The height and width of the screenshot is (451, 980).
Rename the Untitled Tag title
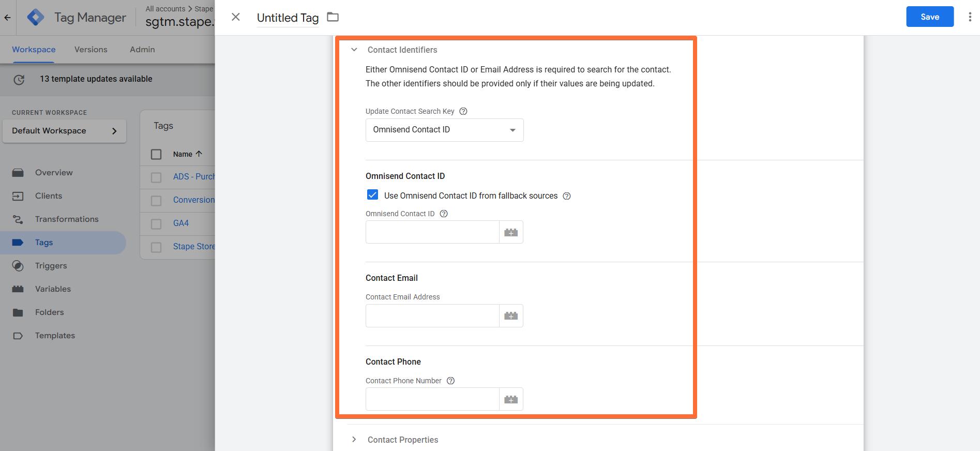(288, 18)
